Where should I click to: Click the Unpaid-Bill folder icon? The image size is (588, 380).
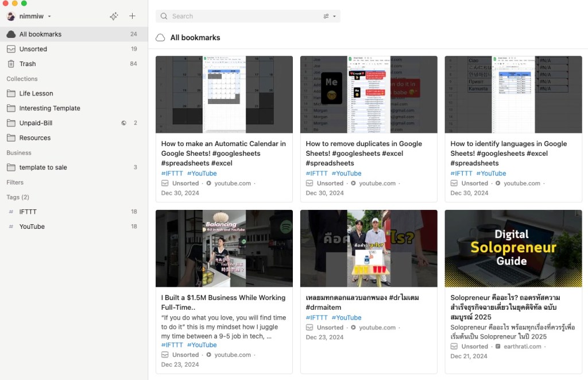(x=11, y=123)
